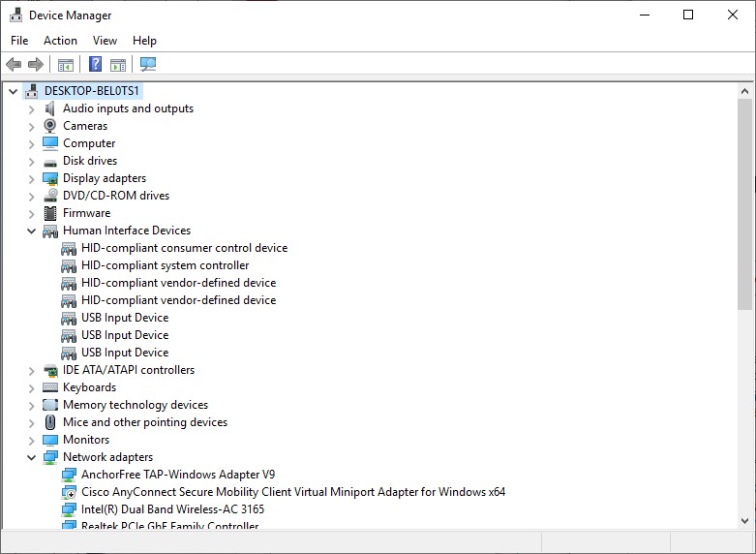Maximize the Device Manager window

click(x=688, y=15)
